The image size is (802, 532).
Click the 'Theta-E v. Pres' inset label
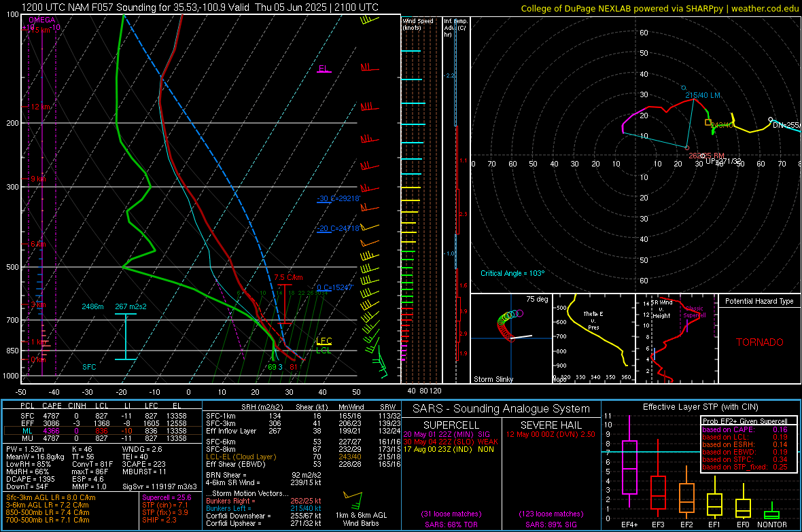593,321
